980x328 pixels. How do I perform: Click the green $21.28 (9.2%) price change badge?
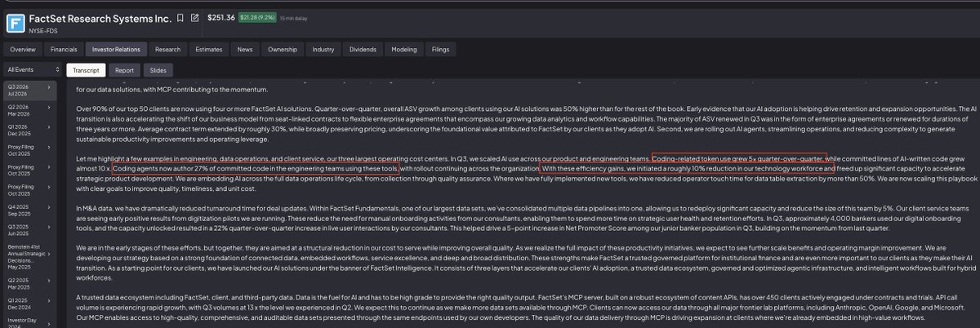[x=257, y=16]
